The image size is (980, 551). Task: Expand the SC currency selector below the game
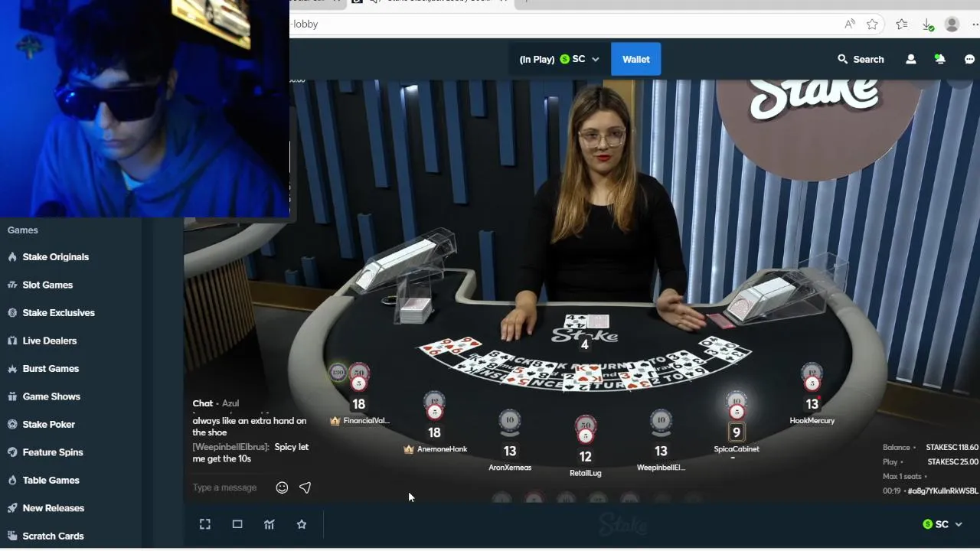click(942, 524)
